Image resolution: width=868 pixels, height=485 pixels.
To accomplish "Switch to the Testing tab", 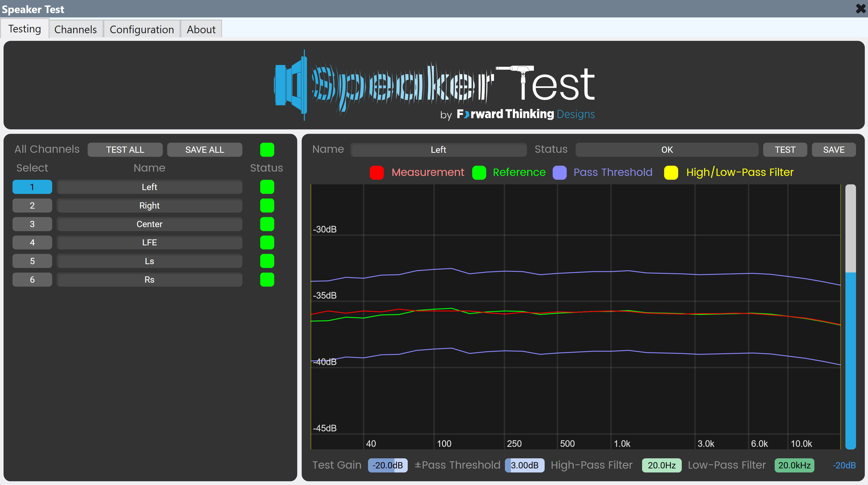I will click(x=24, y=29).
